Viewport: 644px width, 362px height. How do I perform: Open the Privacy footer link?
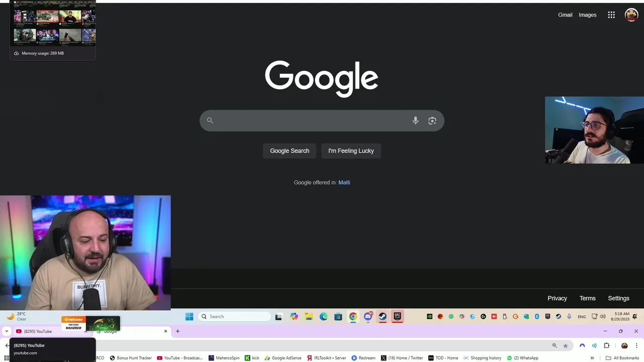tap(557, 298)
